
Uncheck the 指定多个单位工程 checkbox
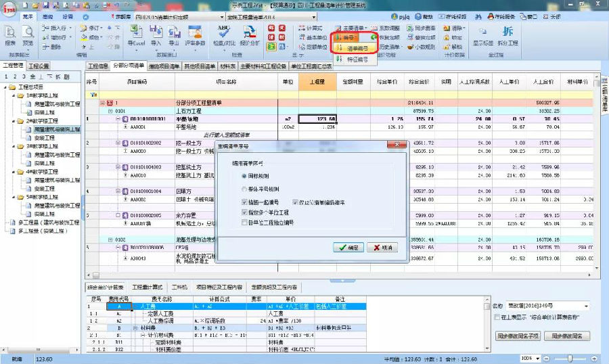point(244,212)
